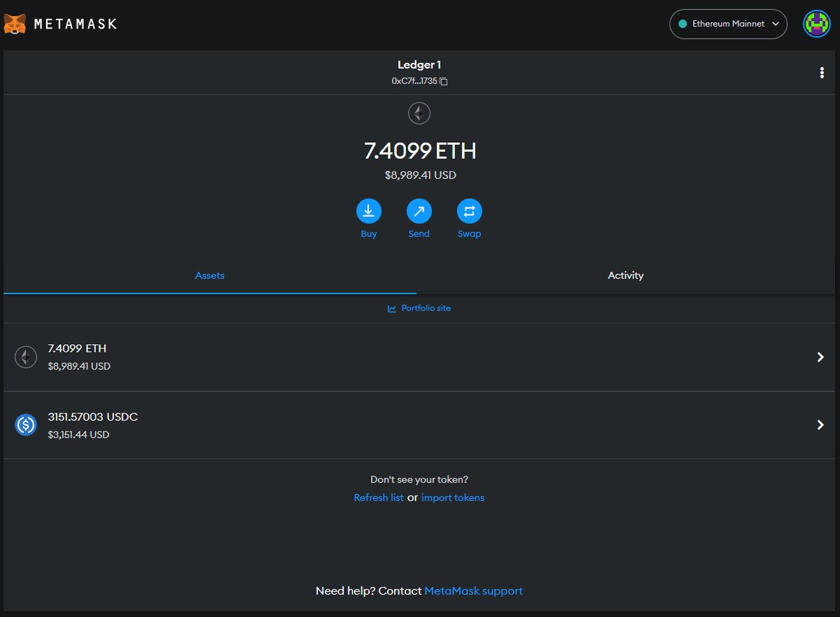Switch to the Assets tab
The height and width of the screenshot is (617, 840).
pos(210,276)
